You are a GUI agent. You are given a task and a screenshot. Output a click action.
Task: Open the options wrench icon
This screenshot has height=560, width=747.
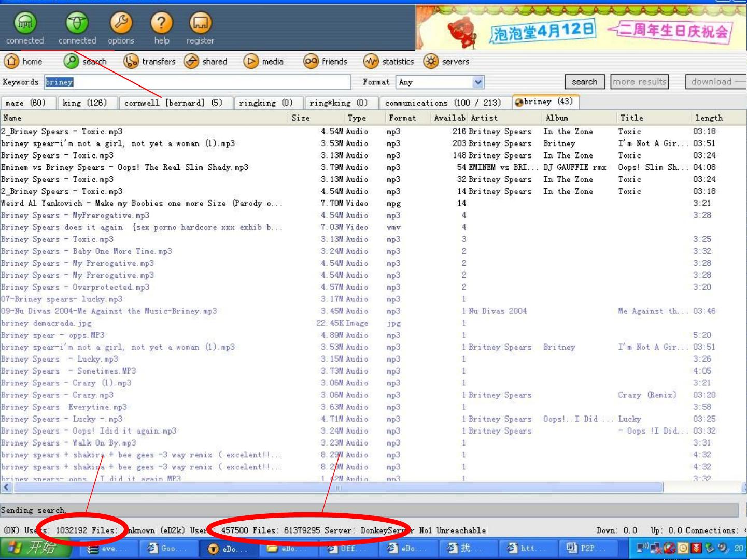coord(121,23)
